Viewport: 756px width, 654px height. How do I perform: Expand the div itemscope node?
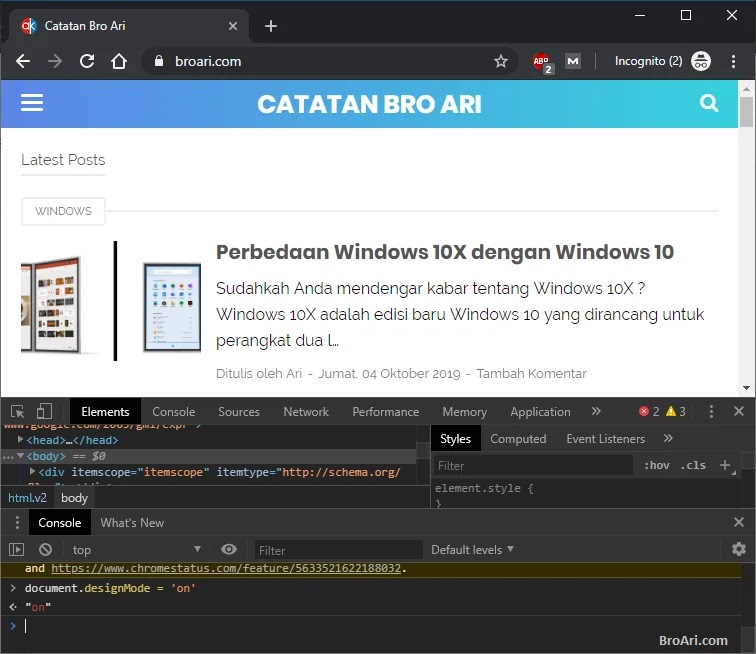coord(32,472)
